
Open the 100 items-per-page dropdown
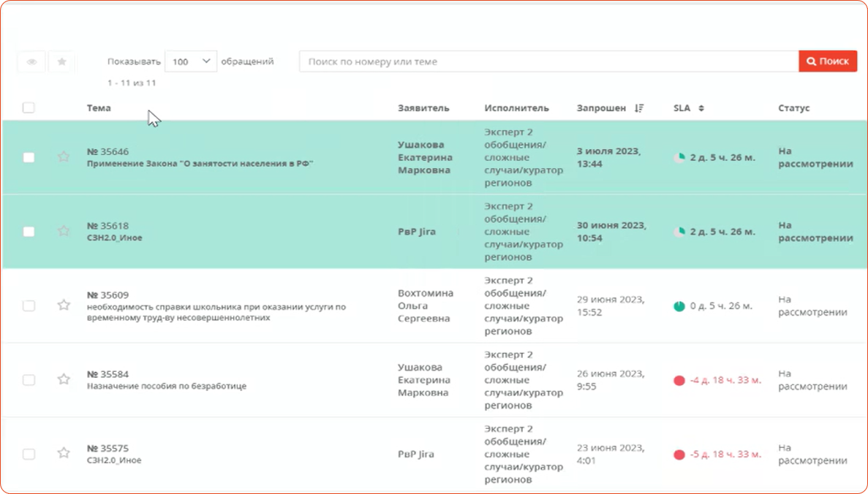[x=191, y=61]
